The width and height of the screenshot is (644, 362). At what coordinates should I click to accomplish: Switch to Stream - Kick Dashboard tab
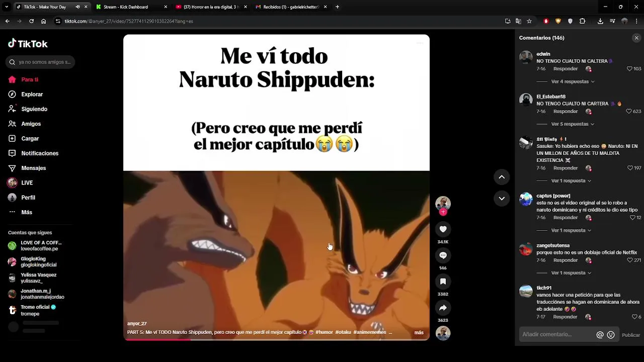tap(131, 7)
